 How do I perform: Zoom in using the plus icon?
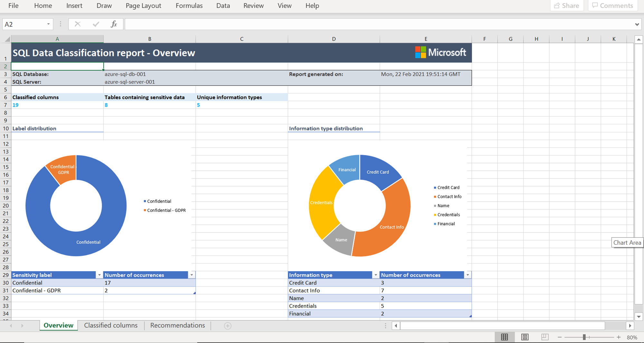(x=619, y=337)
